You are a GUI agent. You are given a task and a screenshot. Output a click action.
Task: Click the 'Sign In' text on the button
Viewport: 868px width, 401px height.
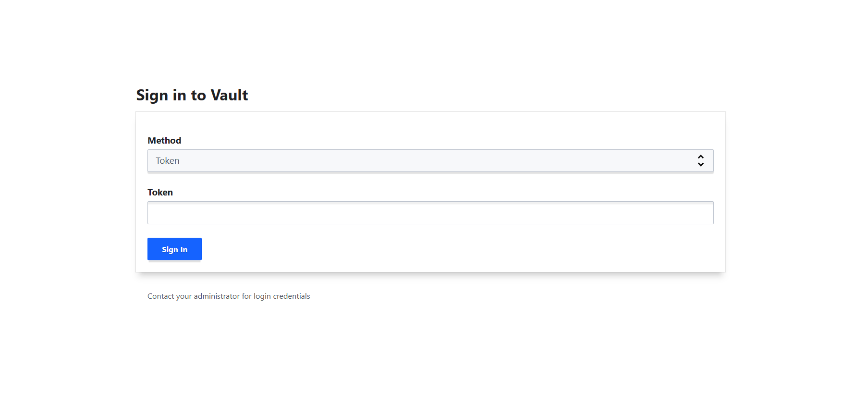click(174, 250)
